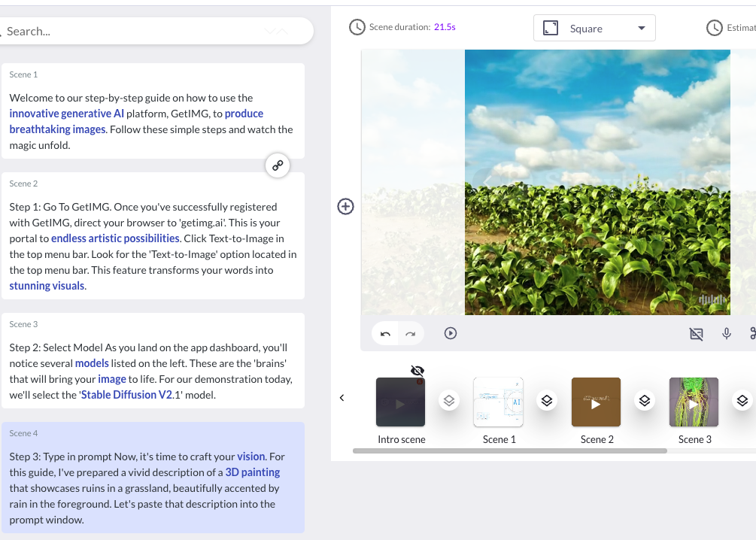The image size is (756, 540).
Task: Undo the last edit
Action: (x=385, y=334)
